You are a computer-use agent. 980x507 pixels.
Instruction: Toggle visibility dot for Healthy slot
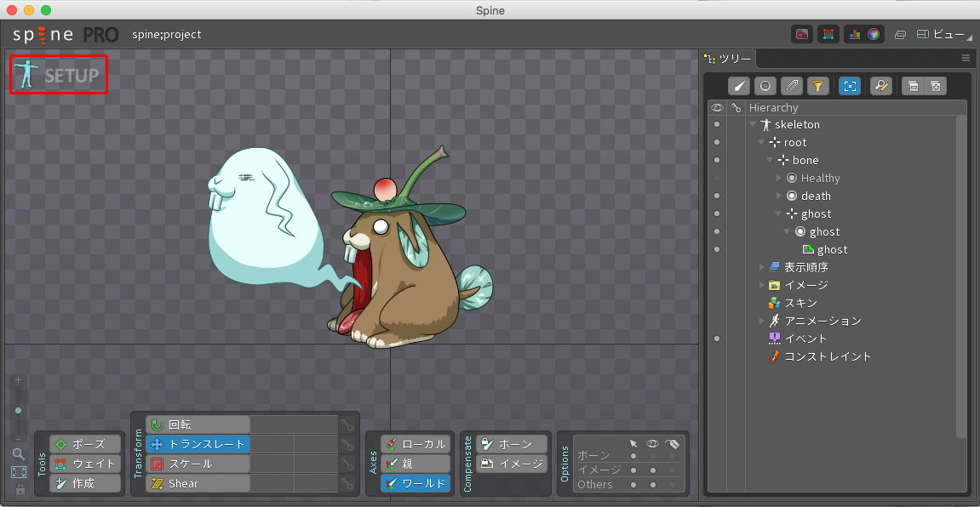(x=717, y=178)
